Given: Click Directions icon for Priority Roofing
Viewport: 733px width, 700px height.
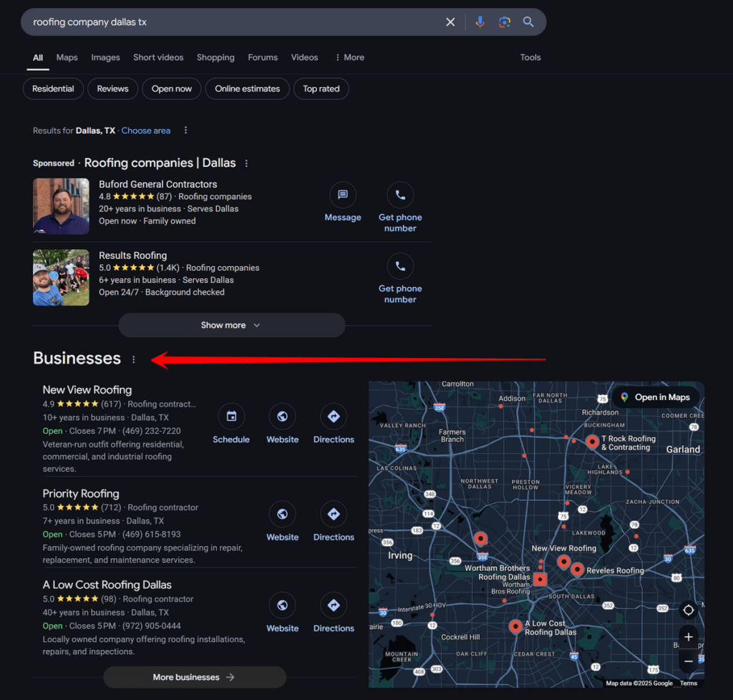Looking at the screenshot, I should click(x=334, y=514).
